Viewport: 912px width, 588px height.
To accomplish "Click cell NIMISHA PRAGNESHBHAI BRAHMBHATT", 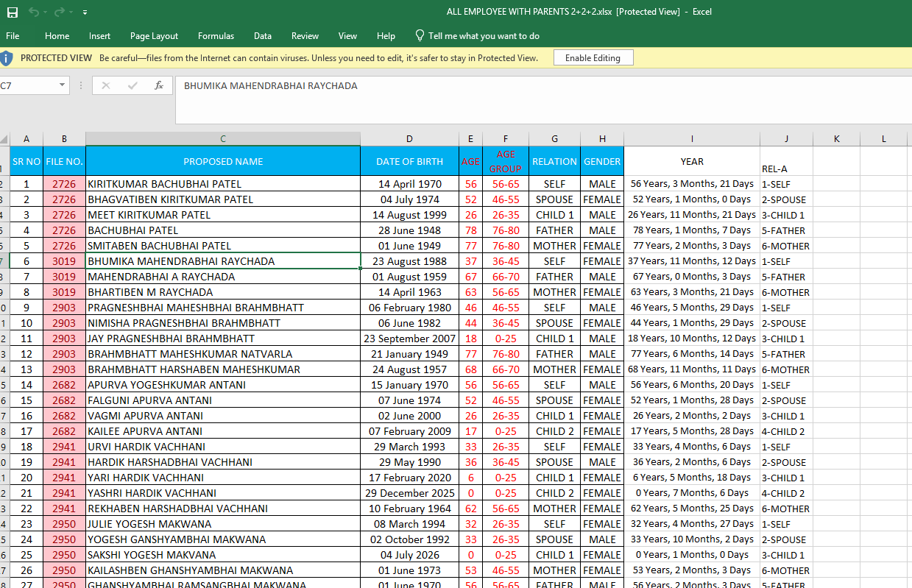I will pos(223,323).
